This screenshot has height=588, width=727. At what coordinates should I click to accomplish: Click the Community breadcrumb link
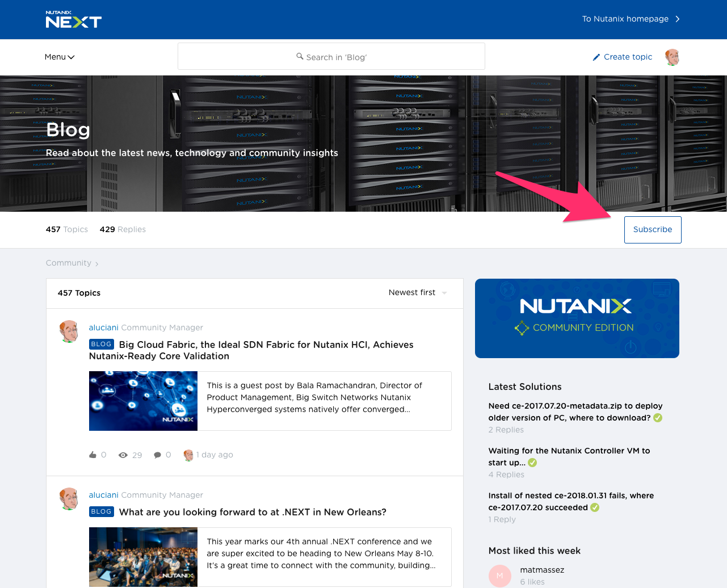tap(69, 263)
